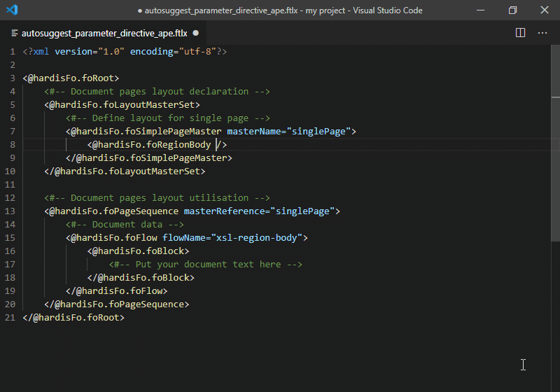Click the vertical scrollbar thumb of the editor
The height and width of the screenshot is (392, 560).
click(555, 143)
